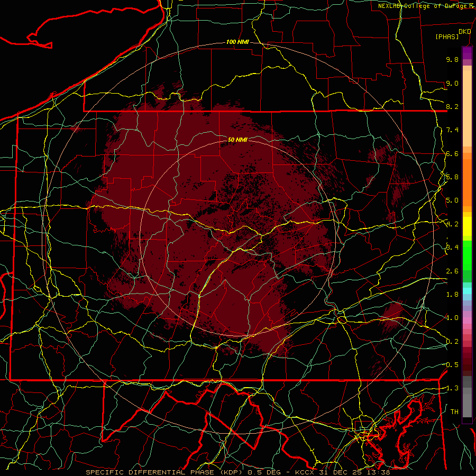The width and height of the screenshot is (476, 476).
Task: Click the -0.5 scale value
Action: pos(451,365)
